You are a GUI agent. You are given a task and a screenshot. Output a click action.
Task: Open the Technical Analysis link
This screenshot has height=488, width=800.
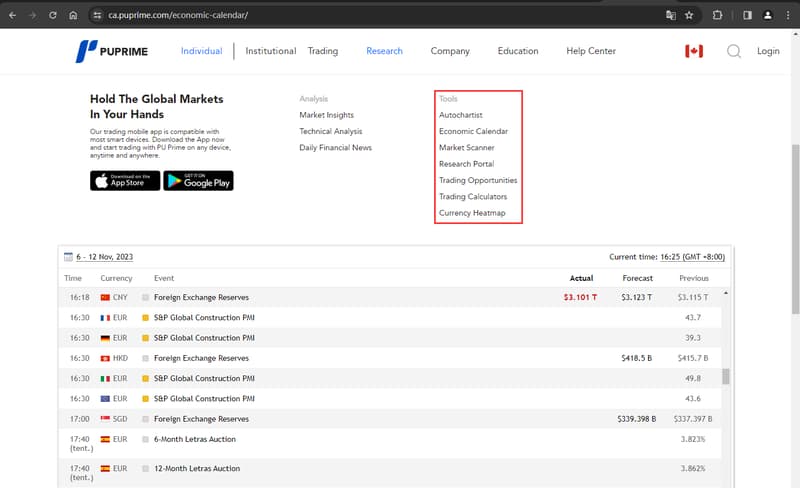pyautogui.click(x=331, y=131)
